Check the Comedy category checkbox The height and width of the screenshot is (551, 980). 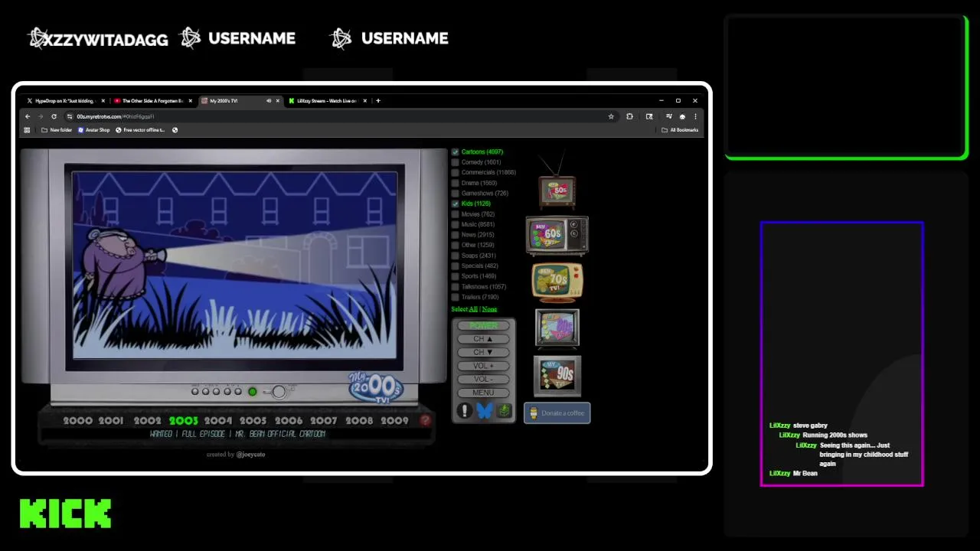[x=455, y=162]
